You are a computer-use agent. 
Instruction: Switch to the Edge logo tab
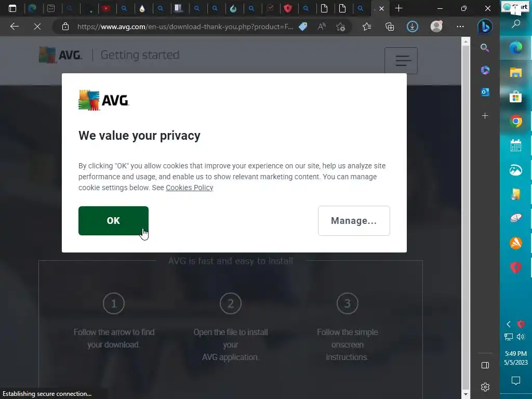32,8
